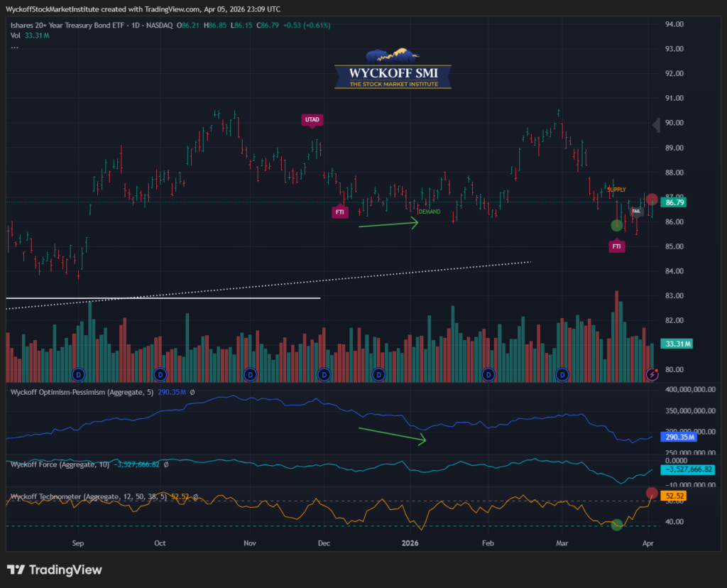Select the green circle on price chart
The height and width of the screenshot is (588, 727).
pyautogui.click(x=617, y=225)
